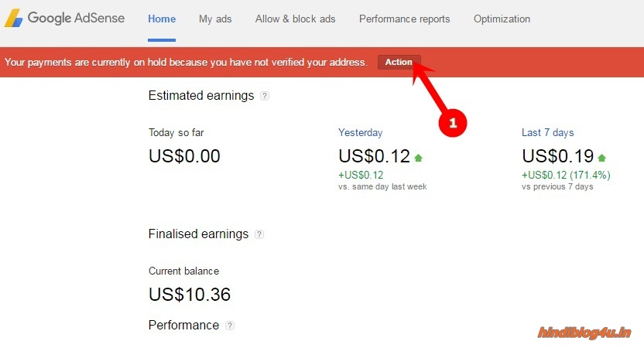Click the Estimated earnings heading
This screenshot has height=348, width=644.
point(201,96)
